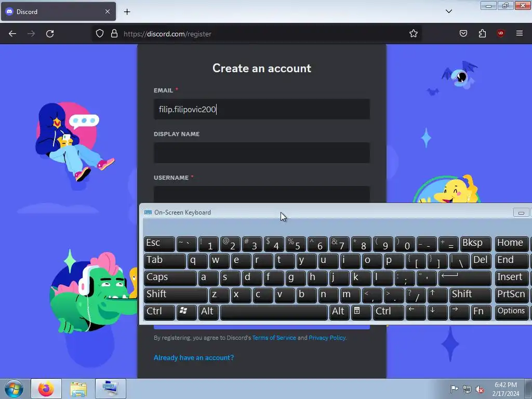Image resolution: width=532 pixels, height=399 pixels.
Task: Click the letter g key
Action: pos(296,278)
